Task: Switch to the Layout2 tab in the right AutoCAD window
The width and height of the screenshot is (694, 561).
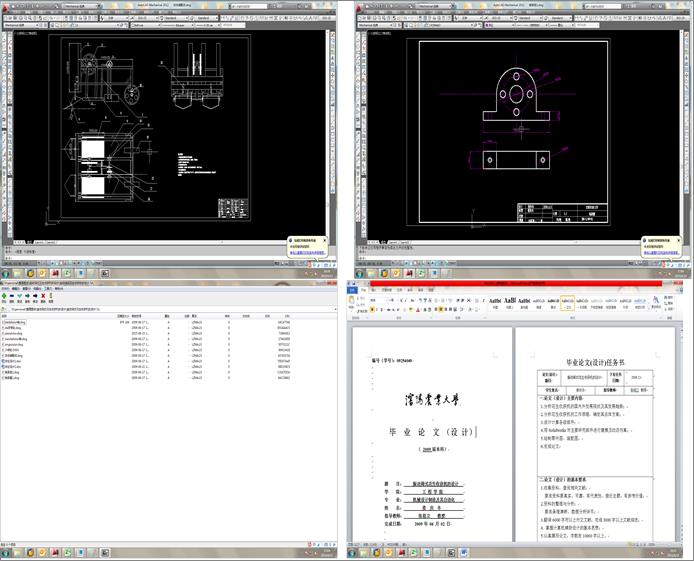Action: tap(405, 242)
